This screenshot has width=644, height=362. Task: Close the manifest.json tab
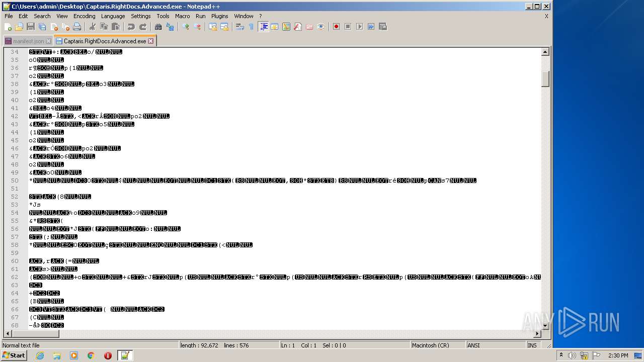48,41
